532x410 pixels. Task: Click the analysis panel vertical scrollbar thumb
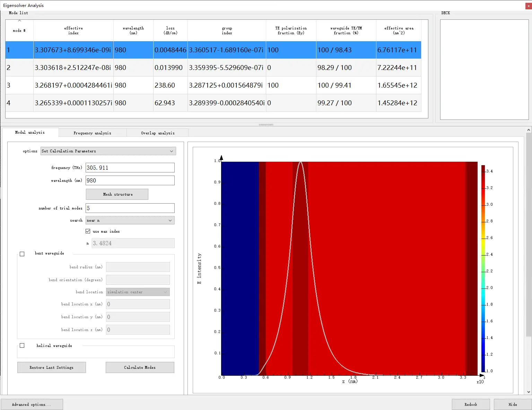(x=529, y=234)
